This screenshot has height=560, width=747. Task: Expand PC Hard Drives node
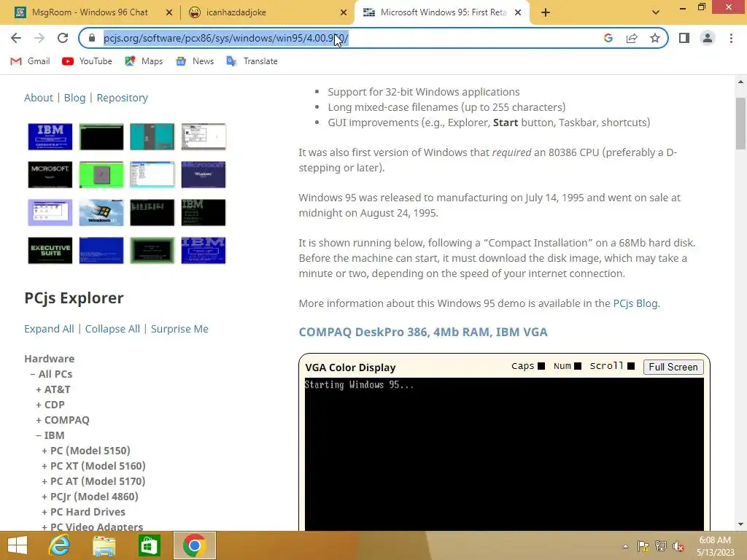click(83, 512)
